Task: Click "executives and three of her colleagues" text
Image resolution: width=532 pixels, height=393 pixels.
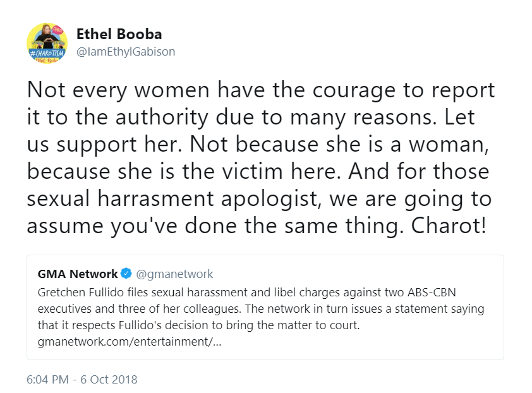Action: [x=140, y=309]
